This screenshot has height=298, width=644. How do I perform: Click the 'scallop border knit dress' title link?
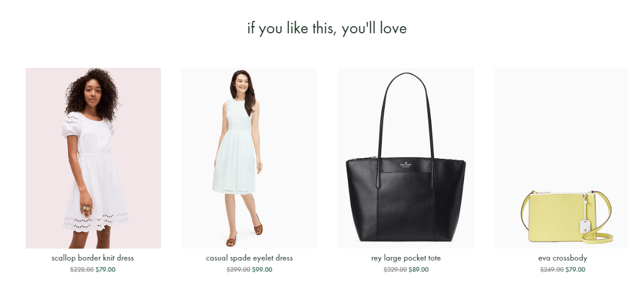point(93,258)
